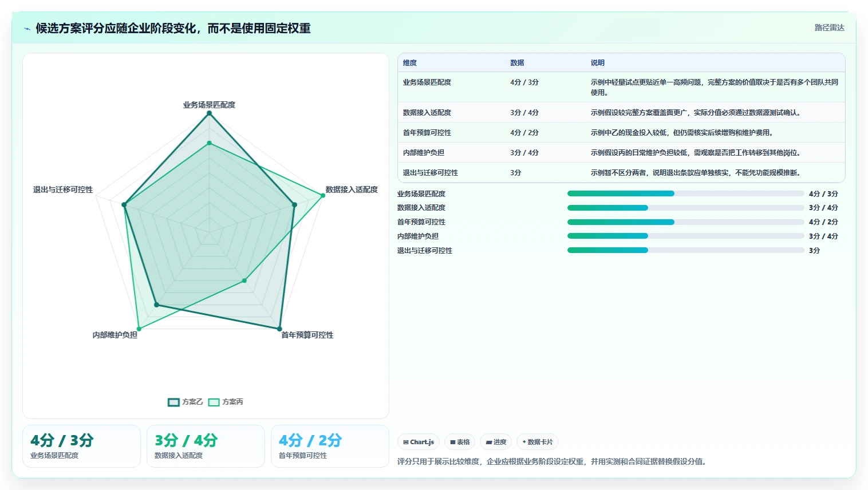This screenshot has width=868, height=490.
Task: Click the 业务场景匹配度 progress bar
Action: [685, 193]
